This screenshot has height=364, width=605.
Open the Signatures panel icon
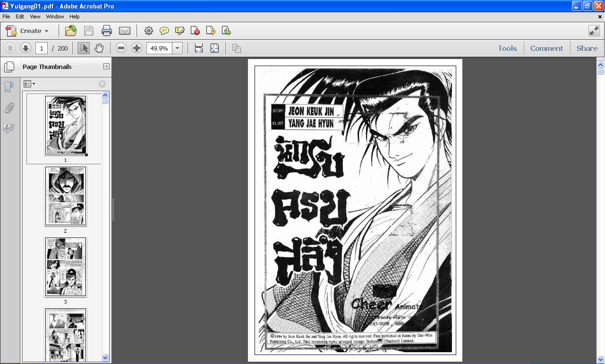pyautogui.click(x=9, y=128)
